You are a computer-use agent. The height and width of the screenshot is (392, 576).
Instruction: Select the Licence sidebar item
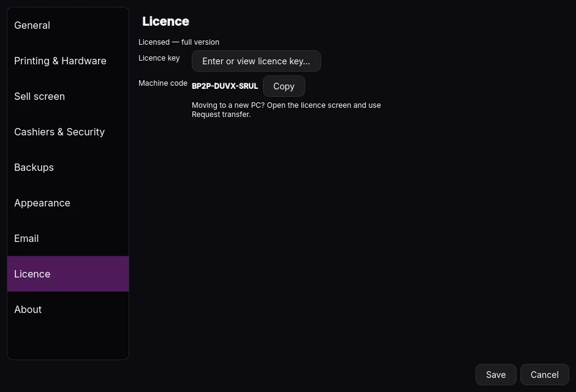(68, 274)
